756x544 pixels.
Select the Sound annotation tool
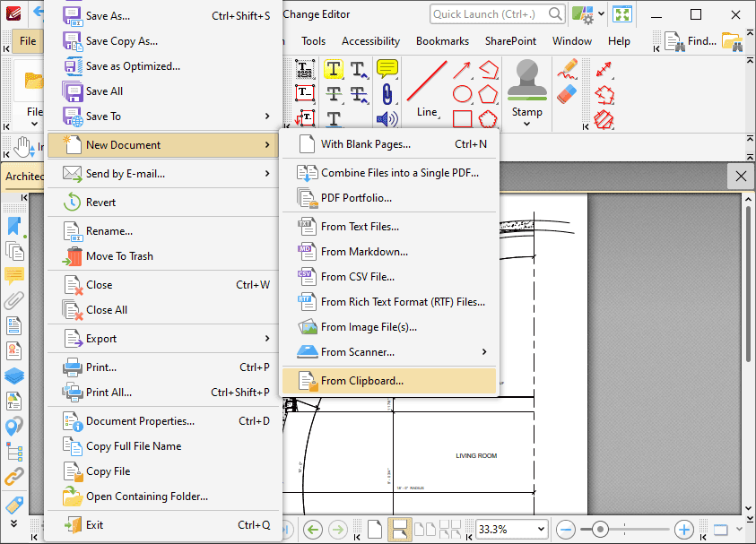[387, 119]
